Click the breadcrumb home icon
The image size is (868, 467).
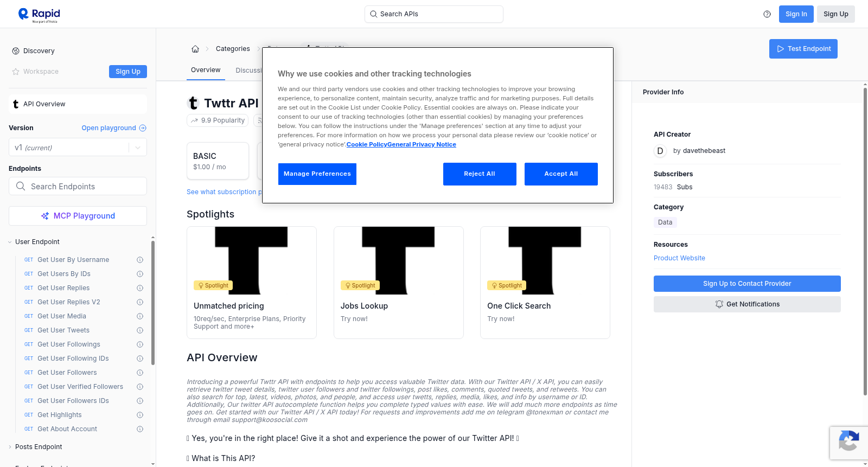pyautogui.click(x=195, y=49)
